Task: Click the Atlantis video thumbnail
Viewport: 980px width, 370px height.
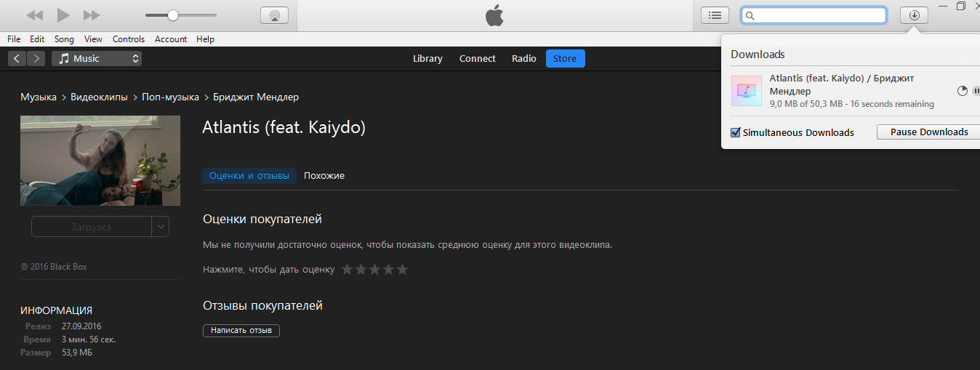Action: [100, 161]
